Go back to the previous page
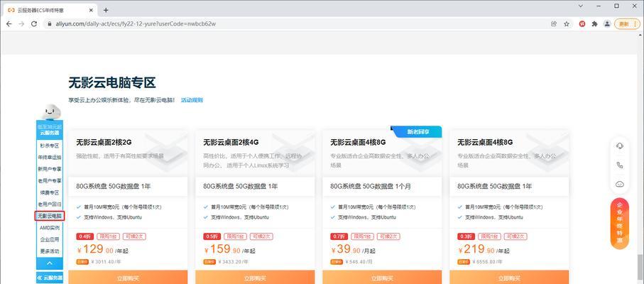This screenshot has width=644, height=284. point(9,24)
